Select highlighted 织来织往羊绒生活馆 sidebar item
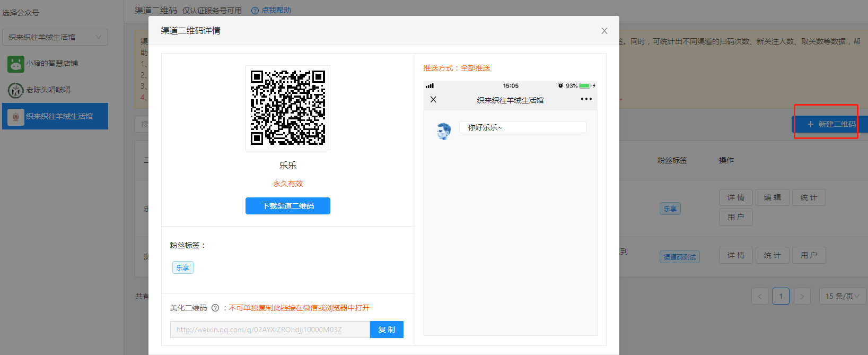Image resolution: width=868 pixels, height=355 pixels. [55, 116]
